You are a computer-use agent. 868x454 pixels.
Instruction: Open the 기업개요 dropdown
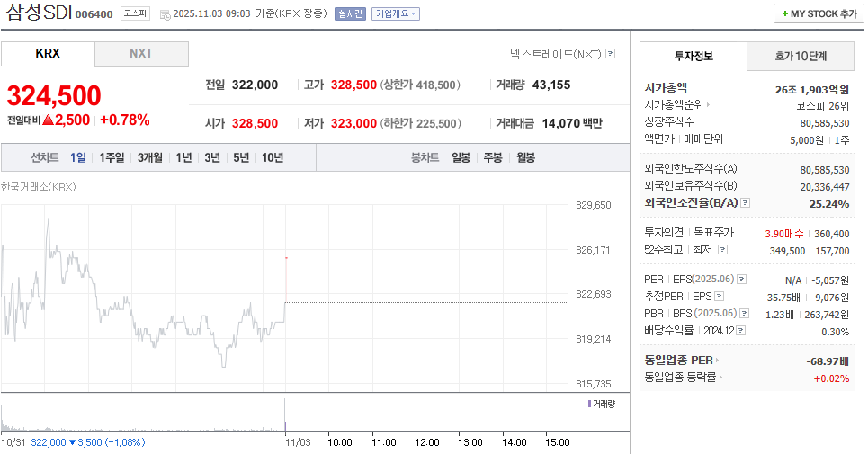click(x=396, y=14)
